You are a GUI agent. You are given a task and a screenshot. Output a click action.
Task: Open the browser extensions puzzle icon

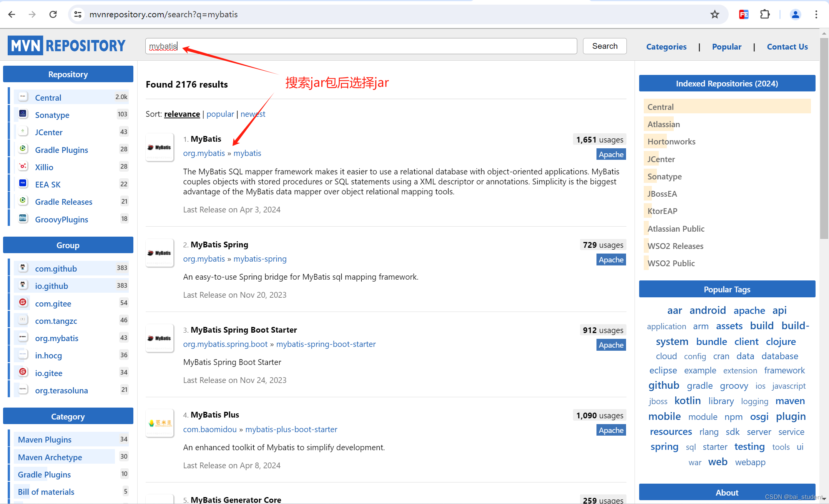[765, 15]
